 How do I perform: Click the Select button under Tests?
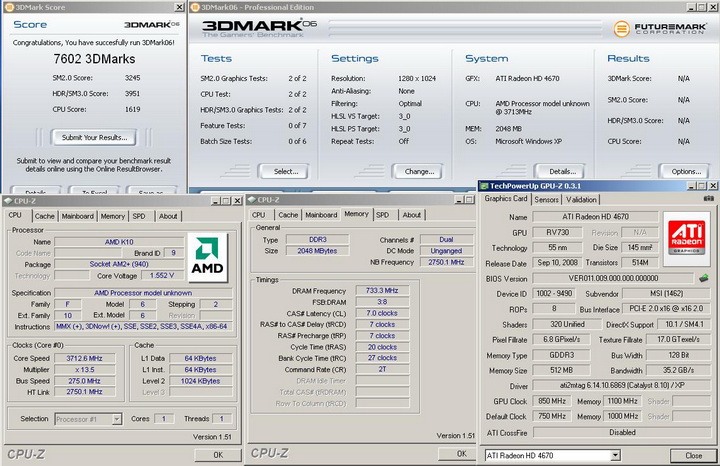[x=285, y=171]
